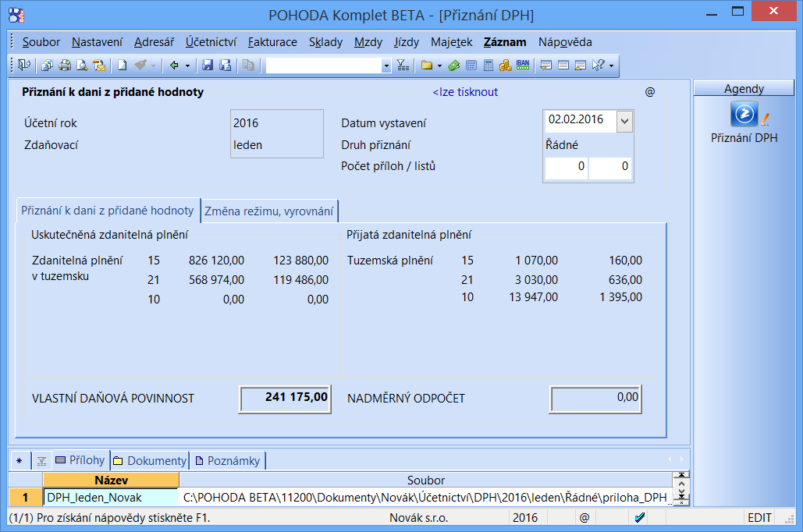Image resolution: width=803 pixels, height=532 pixels.
Task: Open the Mzdy menu
Action: coord(368,42)
